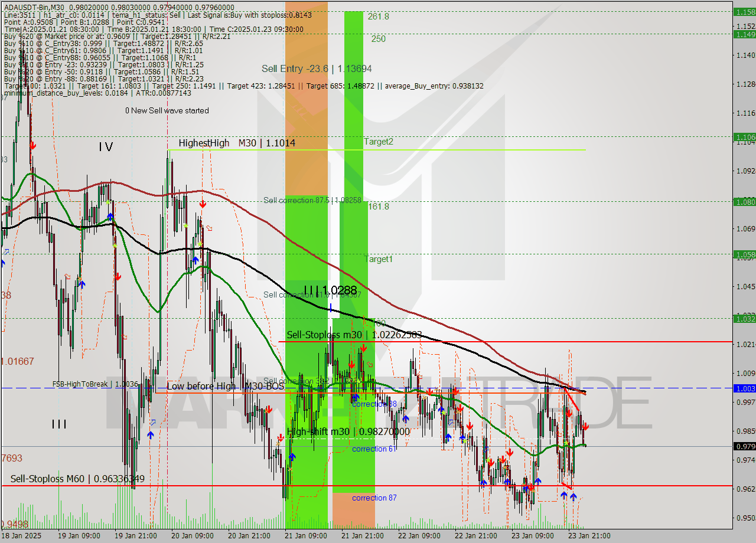Image resolution: width=756 pixels, height=543 pixels.
Task: Click the 'correction 38' label
Action: (374, 404)
